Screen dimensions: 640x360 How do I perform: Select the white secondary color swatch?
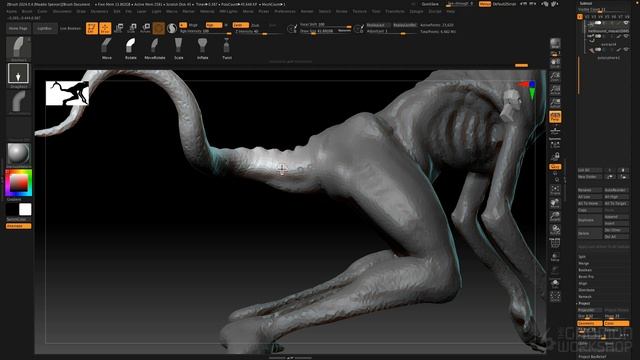pyautogui.click(x=25, y=209)
